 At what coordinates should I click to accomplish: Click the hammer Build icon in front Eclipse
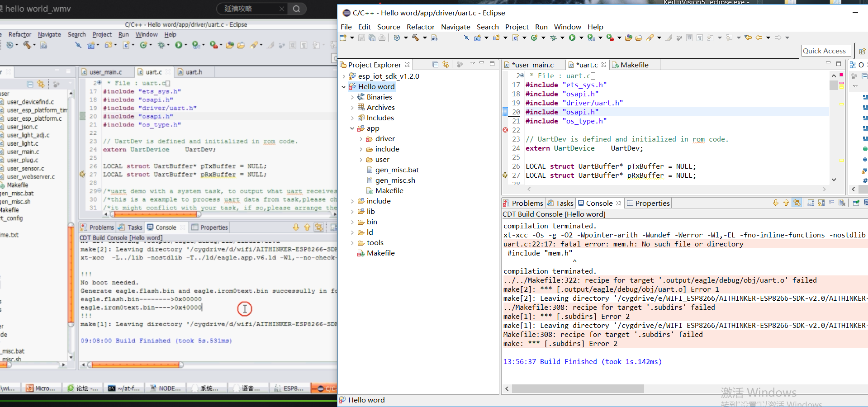(416, 38)
